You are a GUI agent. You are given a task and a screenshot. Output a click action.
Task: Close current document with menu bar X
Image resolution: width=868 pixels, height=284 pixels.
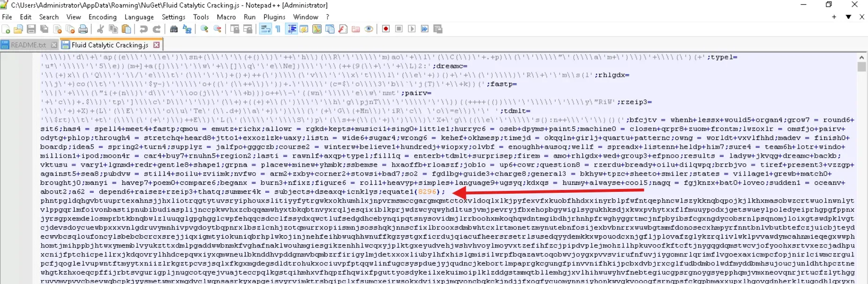[x=862, y=17]
